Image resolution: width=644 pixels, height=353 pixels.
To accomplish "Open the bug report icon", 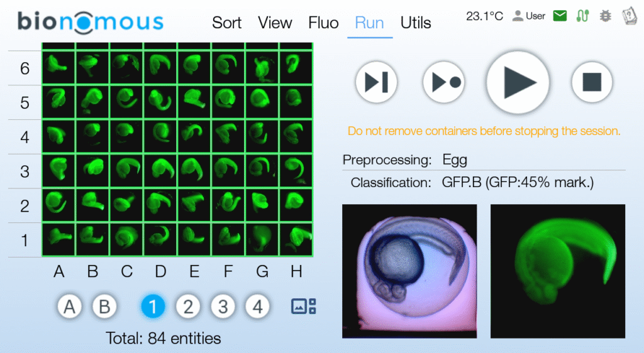I will [605, 16].
